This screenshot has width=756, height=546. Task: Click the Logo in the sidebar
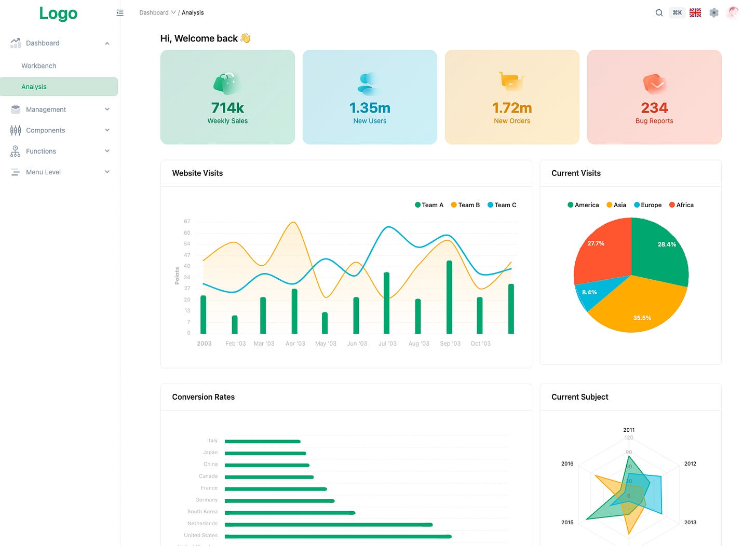pyautogui.click(x=58, y=13)
